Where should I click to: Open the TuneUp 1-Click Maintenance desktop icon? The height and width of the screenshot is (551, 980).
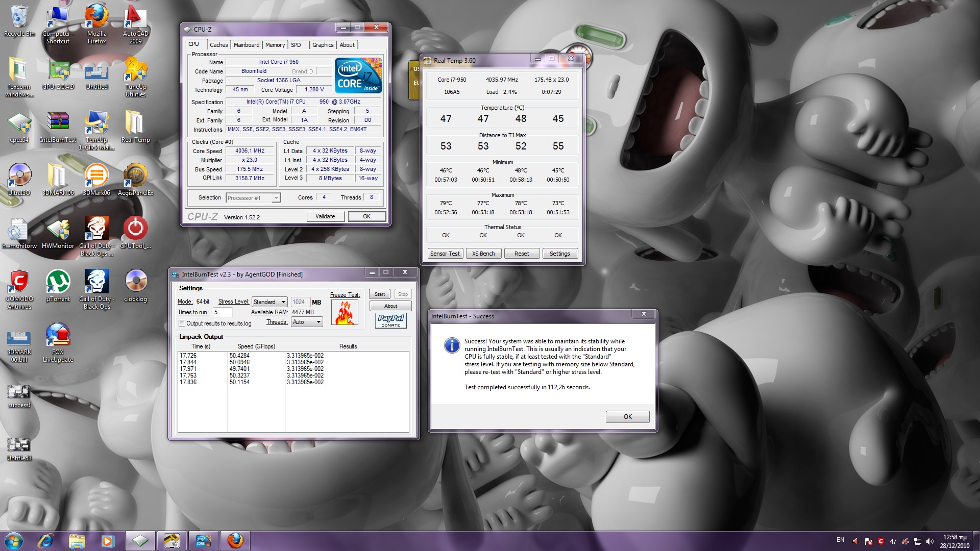(x=96, y=130)
